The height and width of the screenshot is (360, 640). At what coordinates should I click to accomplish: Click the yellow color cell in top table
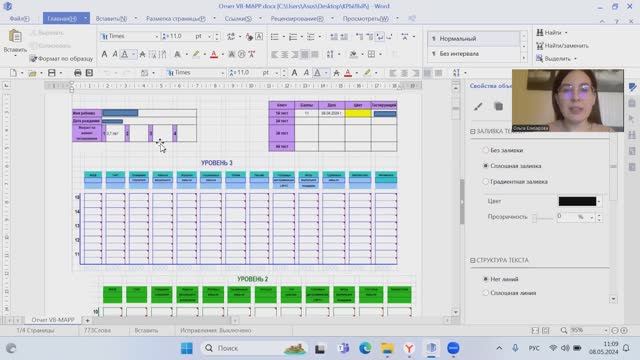(x=358, y=113)
